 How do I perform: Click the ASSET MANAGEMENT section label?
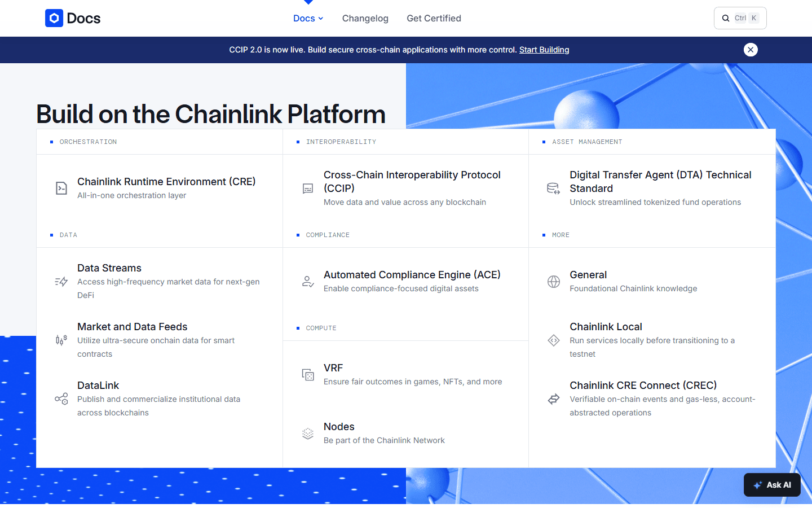click(587, 142)
